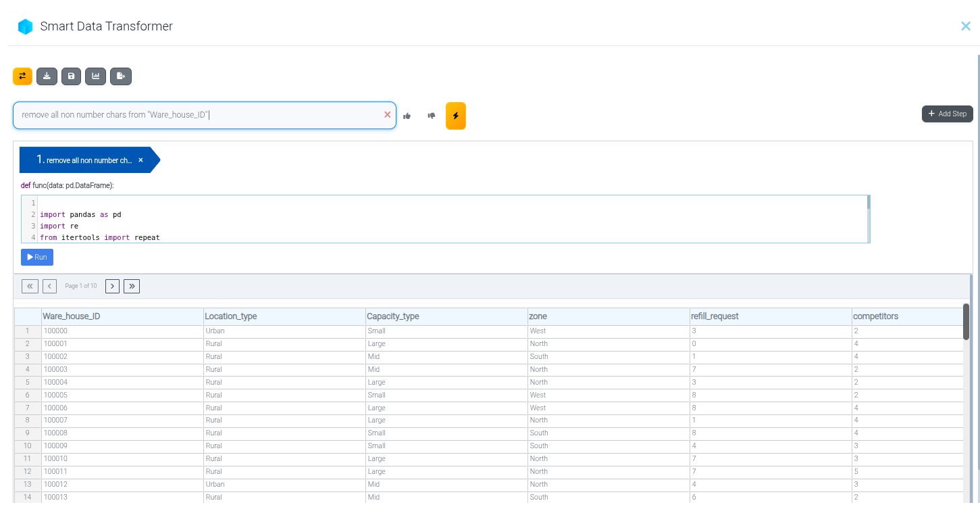
Task: Click the orange transform arrows icon
Action: pos(22,76)
